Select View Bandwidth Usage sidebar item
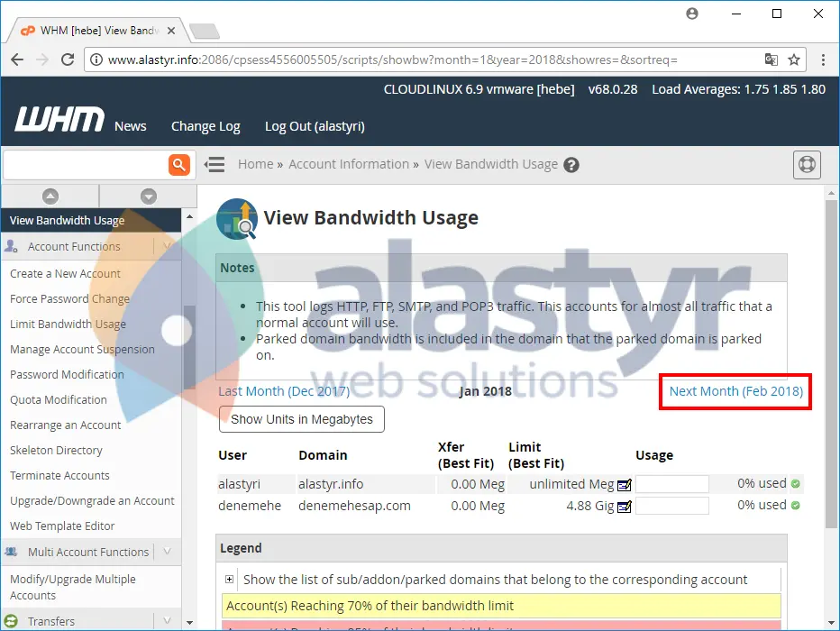840x631 pixels. [x=91, y=220]
